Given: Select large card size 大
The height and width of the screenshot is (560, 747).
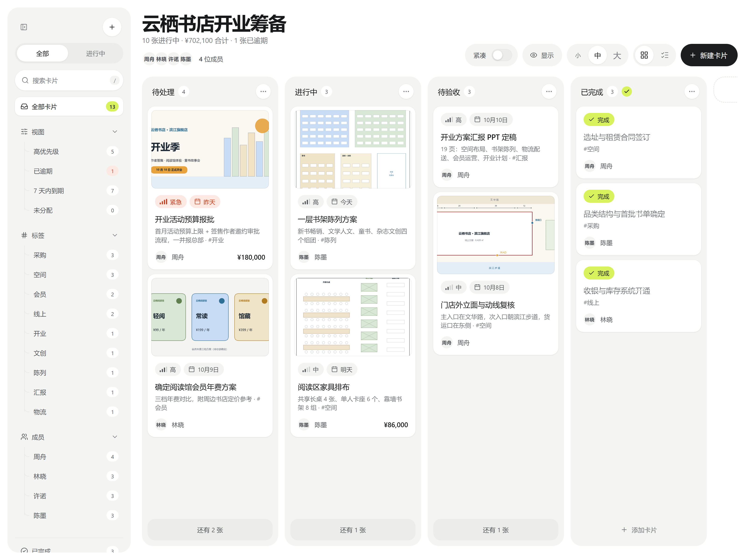Looking at the screenshot, I should pyautogui.click(x=617, y=55).
